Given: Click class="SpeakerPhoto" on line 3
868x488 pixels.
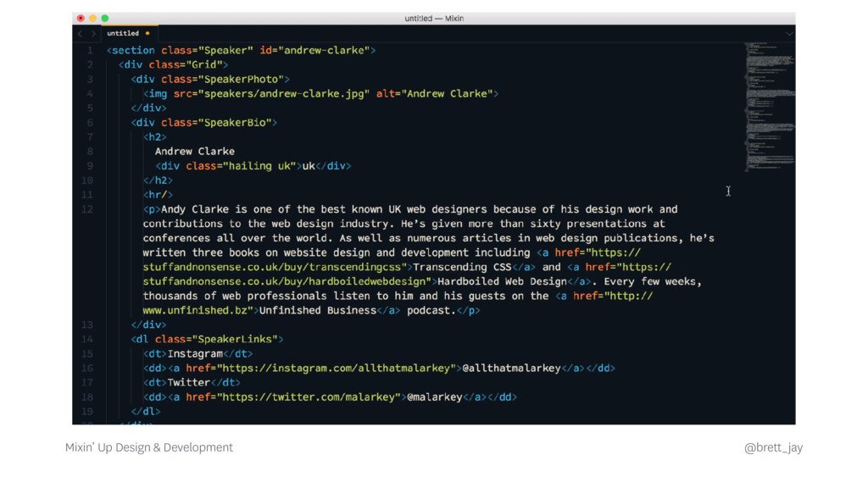Looking at the screenshot, I should 222,79.
